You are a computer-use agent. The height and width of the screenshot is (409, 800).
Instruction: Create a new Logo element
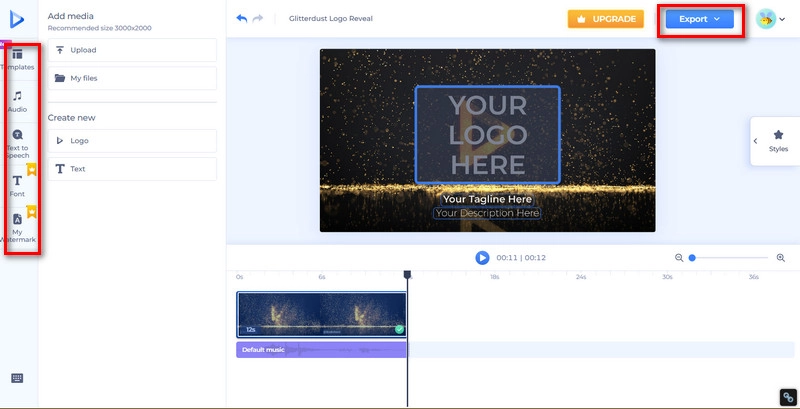(x=132, y=141)
